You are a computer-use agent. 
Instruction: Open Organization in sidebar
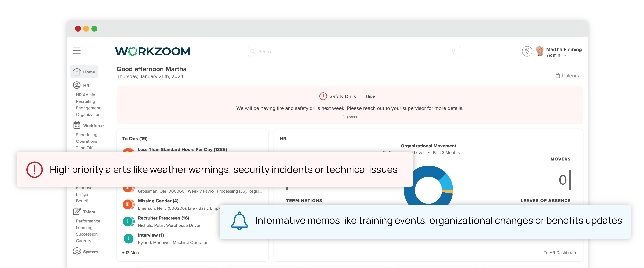[x=88, y=114]
